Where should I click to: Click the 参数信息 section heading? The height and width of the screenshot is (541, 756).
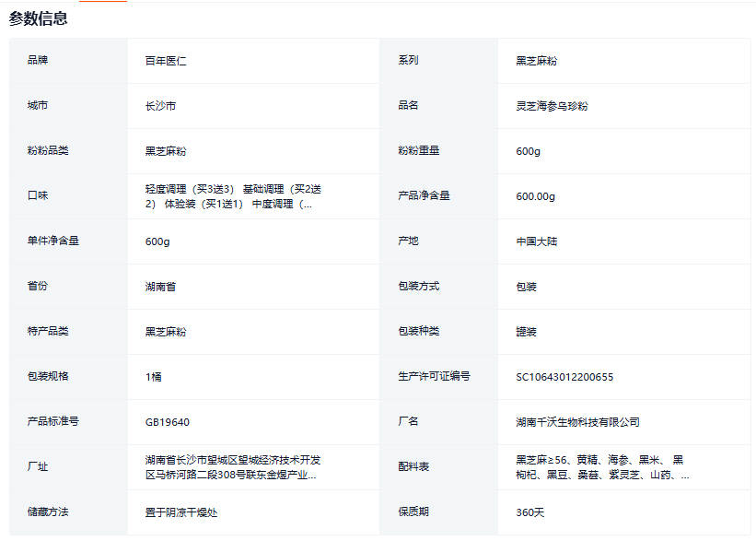tap(39, 18)
